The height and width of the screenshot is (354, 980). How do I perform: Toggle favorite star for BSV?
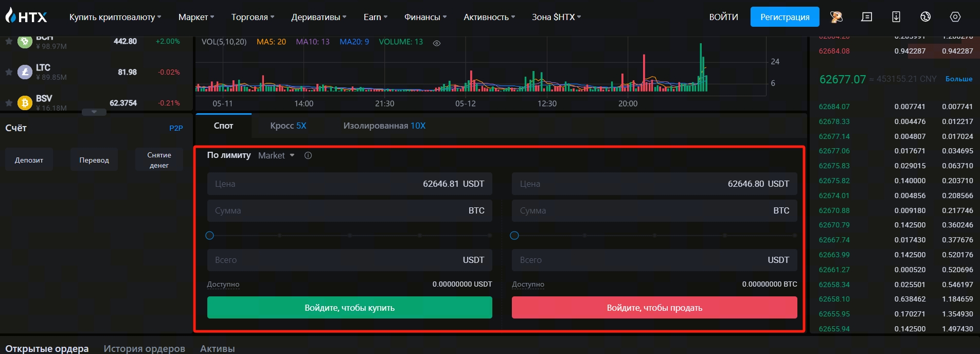(9, 103)
